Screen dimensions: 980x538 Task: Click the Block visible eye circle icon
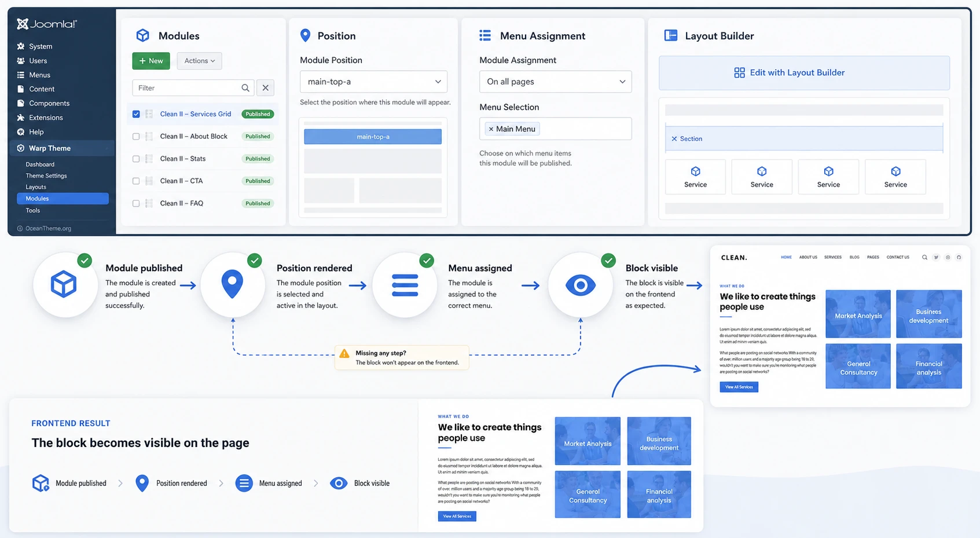580,284
